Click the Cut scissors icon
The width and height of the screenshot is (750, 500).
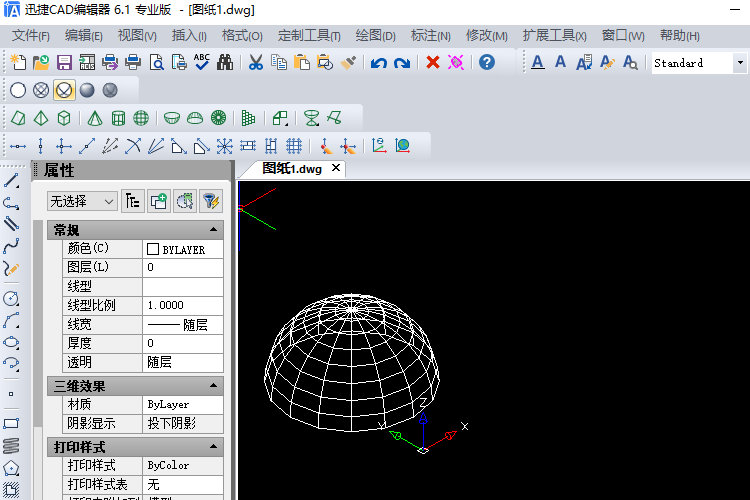(x=256, y=62)
